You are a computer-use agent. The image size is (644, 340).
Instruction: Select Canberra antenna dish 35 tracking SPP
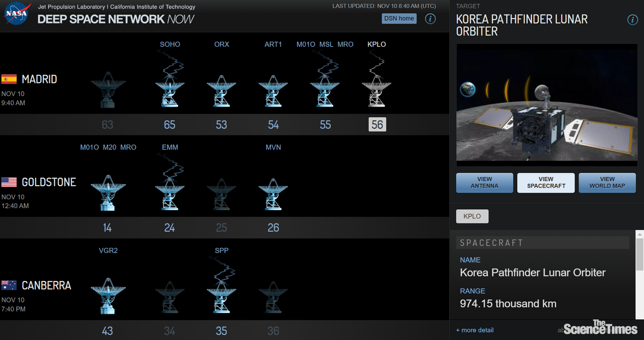point(221,297)
